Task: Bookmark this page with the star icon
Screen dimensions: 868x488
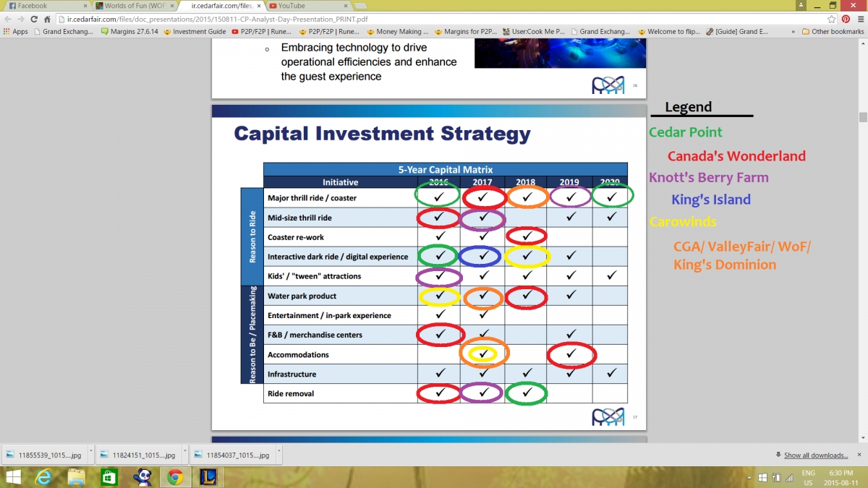Action: tap(832, 19)
